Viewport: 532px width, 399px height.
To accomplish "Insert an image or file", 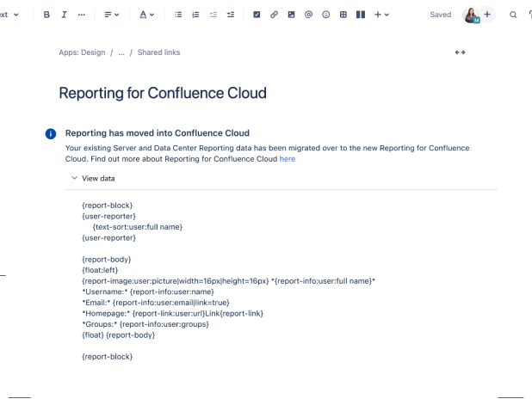I will click(x=291, y=15).
